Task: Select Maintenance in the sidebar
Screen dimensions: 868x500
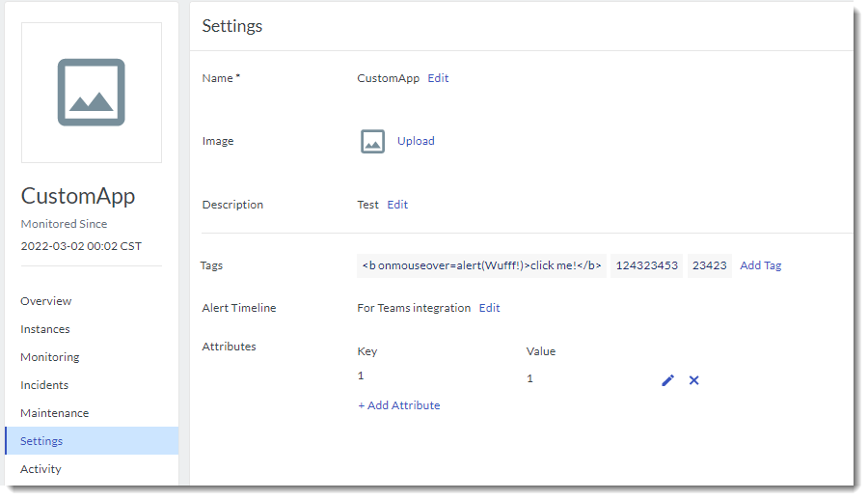Action: [55, 413]
